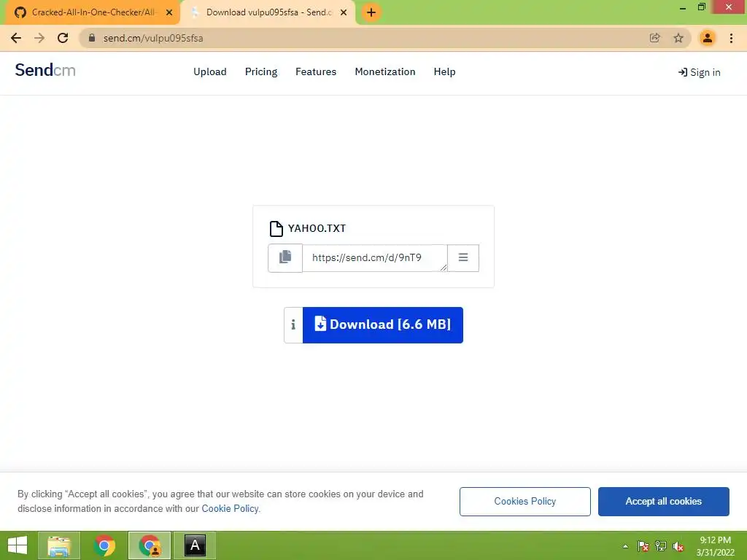
Task: Minimize the Chrome window
Action: pos(683,7)
